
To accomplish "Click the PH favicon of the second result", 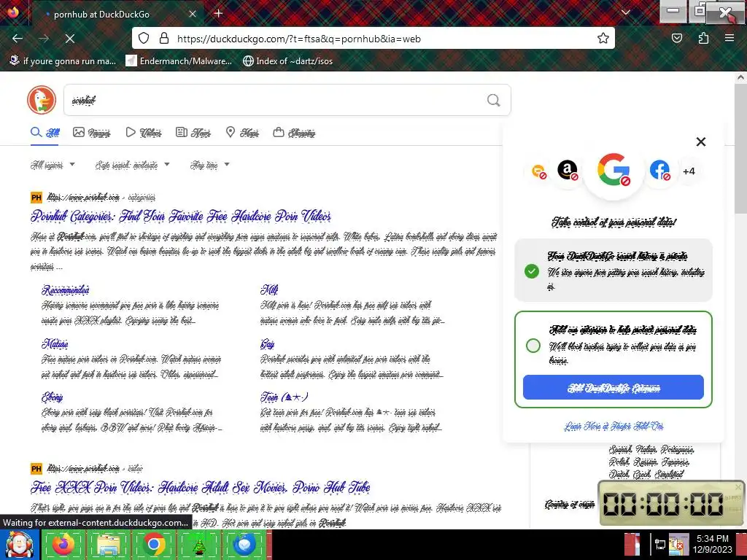I will [36, 469].
